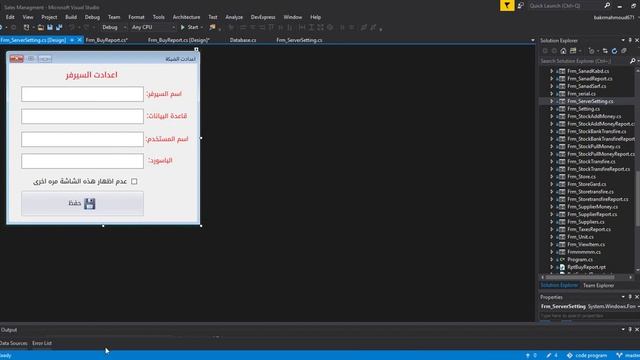Open the Error List tab
This screenshot has height=360, width=640.
[42, 343]
